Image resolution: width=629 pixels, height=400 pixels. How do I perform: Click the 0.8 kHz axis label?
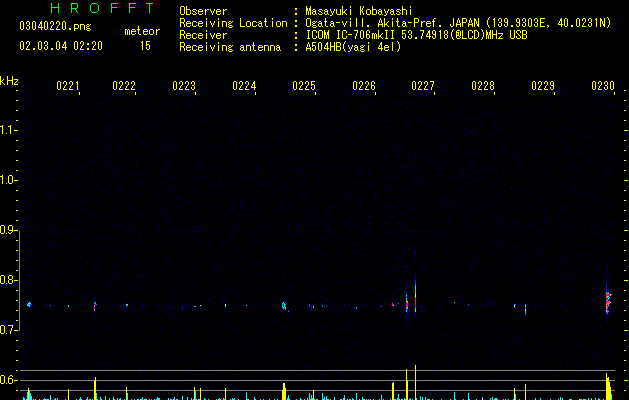pyautogui.click(x=7, y=280)
